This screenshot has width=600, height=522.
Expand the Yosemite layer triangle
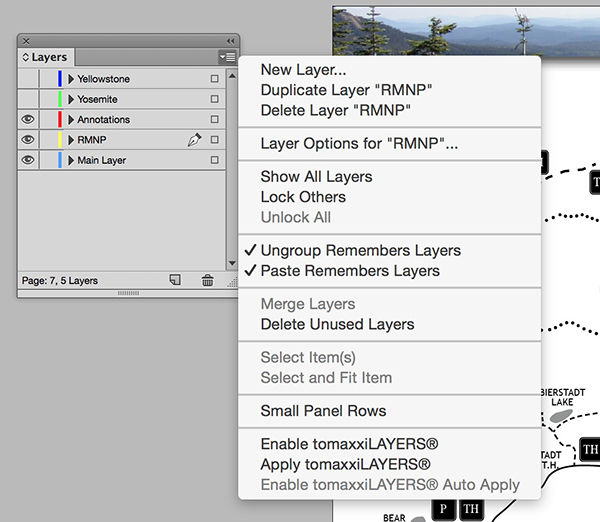tap(71, 99)
